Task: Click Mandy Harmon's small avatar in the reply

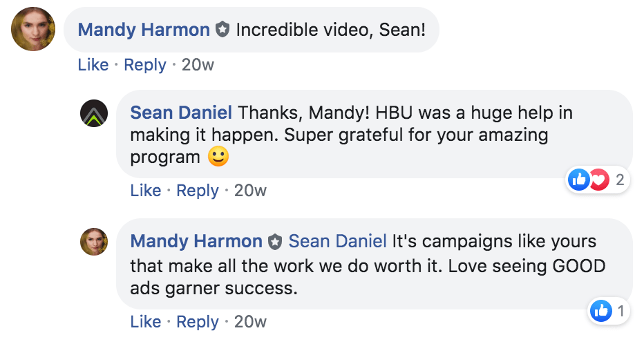Action: (94, 242)
